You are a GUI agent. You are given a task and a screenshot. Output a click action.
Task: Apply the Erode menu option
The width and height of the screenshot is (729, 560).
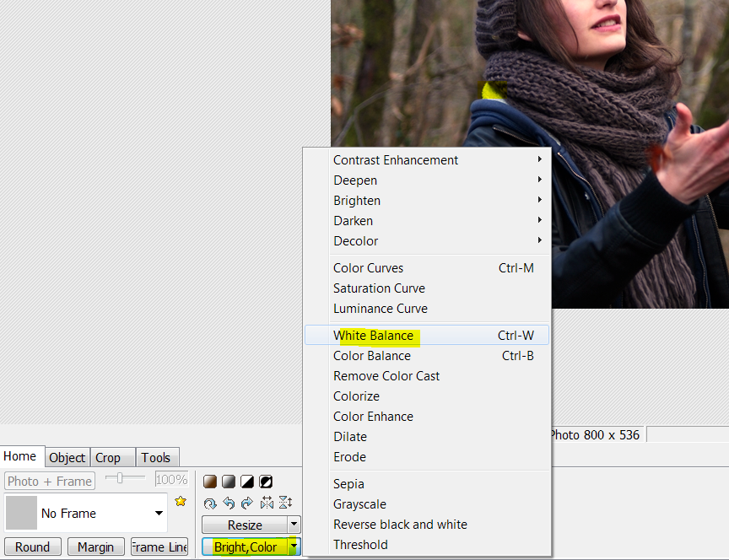[427, 457]
